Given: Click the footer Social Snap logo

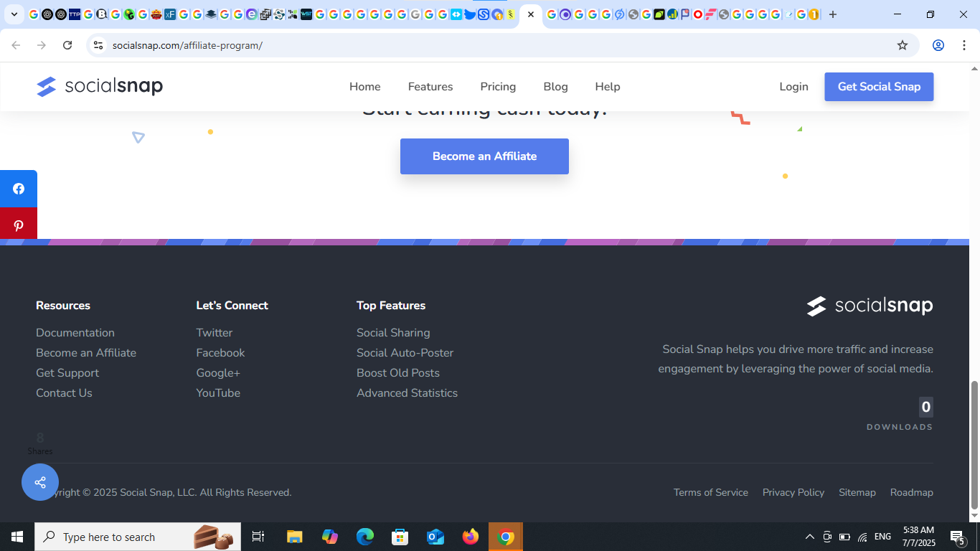Looking at the screenshot, I should (870, 306).
